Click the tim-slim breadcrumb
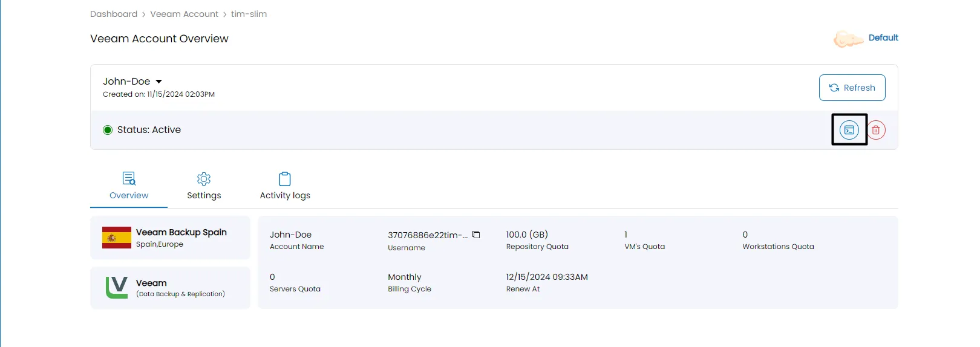This screenshot has height=347, width=980. point(249,14)
